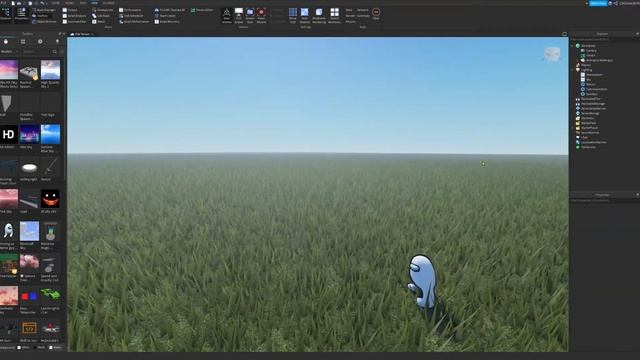The height and width of the screenshot is (360, 640).
Task: Show the Output window
Action: click(70, 10)
